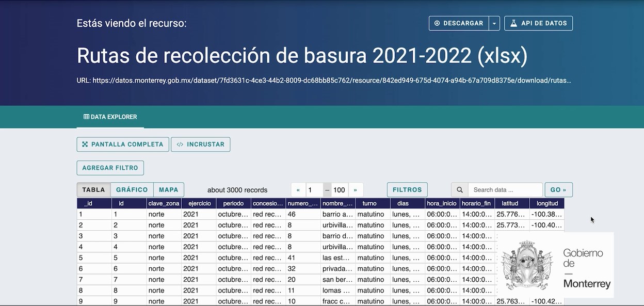Click AGREGAR FILTRO to add a filter

[110, 168]
